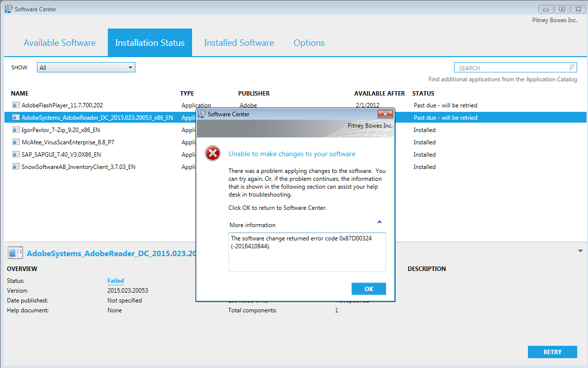588x368 pixels.
Task: Click the AdobeReader_DC row application icon
Action: (16, 117)
